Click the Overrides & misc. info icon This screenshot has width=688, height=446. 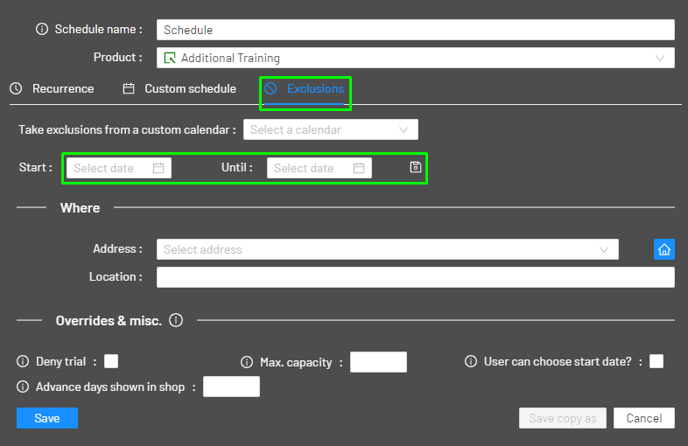click(176, 320)
